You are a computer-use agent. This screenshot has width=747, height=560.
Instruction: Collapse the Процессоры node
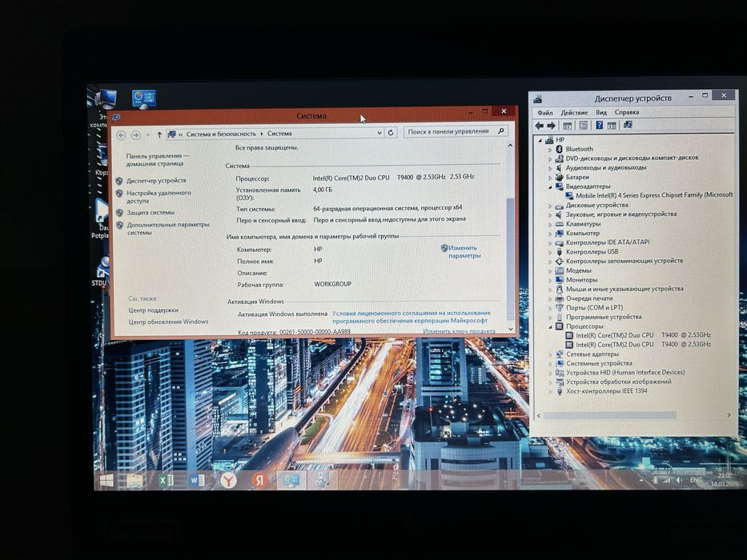[x=550, y=327]
